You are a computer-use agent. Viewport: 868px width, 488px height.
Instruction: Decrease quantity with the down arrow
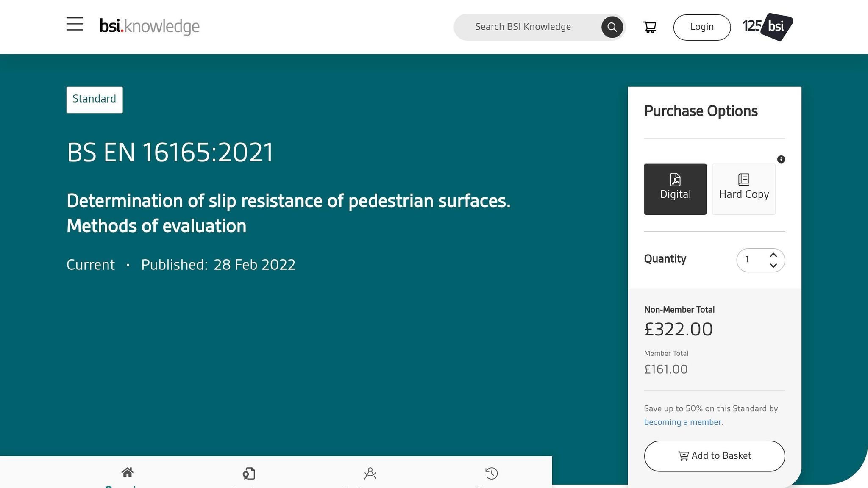[x=773, y=266]
